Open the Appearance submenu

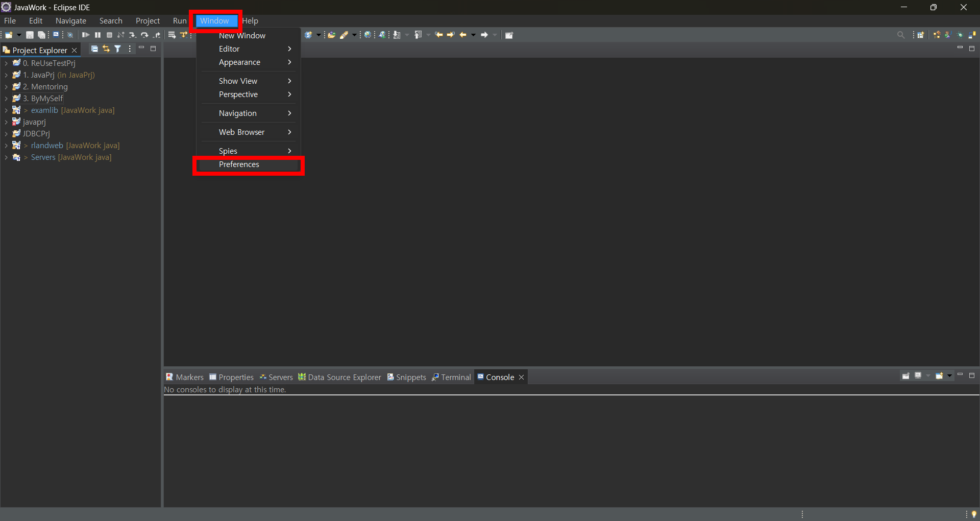249,62
